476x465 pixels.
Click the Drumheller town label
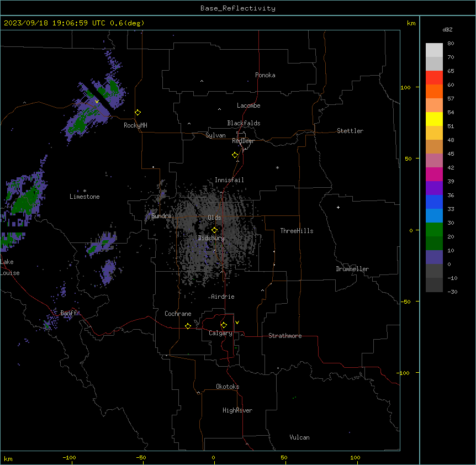click(352, 269)
